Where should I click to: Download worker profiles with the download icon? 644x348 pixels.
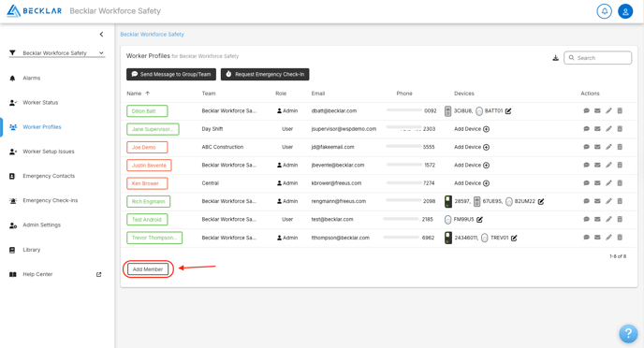555,58
